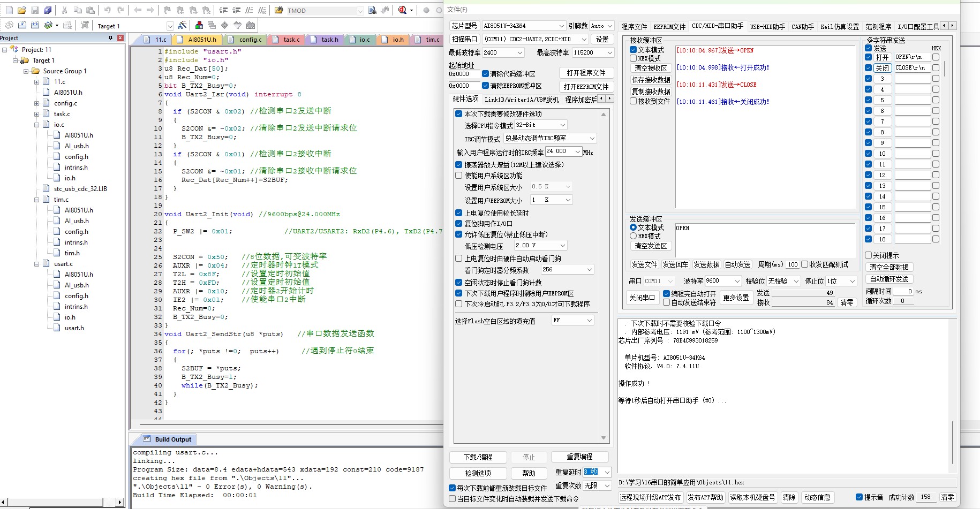Viewport: 980px width, 509px height.
Task: Toggle 复位脚用作I/O口 checkbox
Action: click(459, 224)
